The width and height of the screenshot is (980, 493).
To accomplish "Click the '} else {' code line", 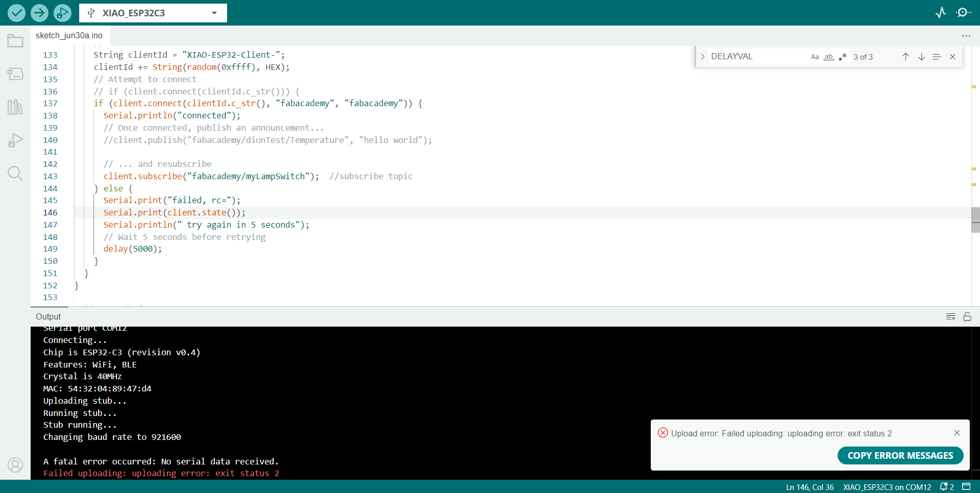I will pos(113,188).
